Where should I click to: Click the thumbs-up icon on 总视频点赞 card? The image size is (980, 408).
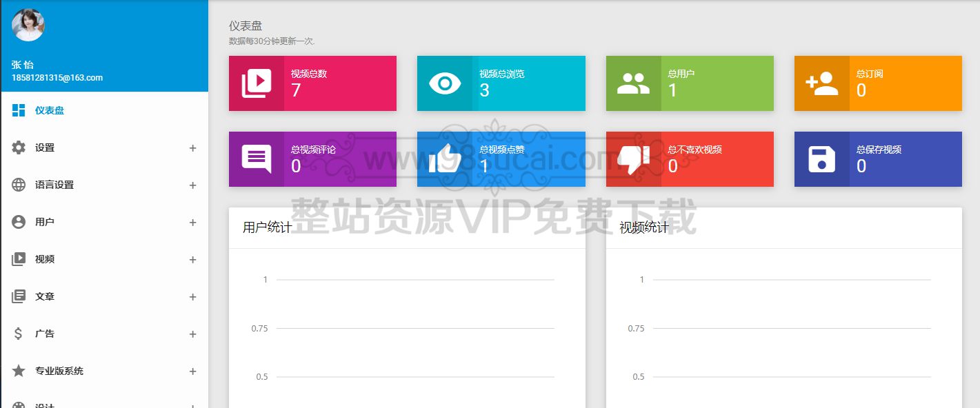tap(445, 159)
